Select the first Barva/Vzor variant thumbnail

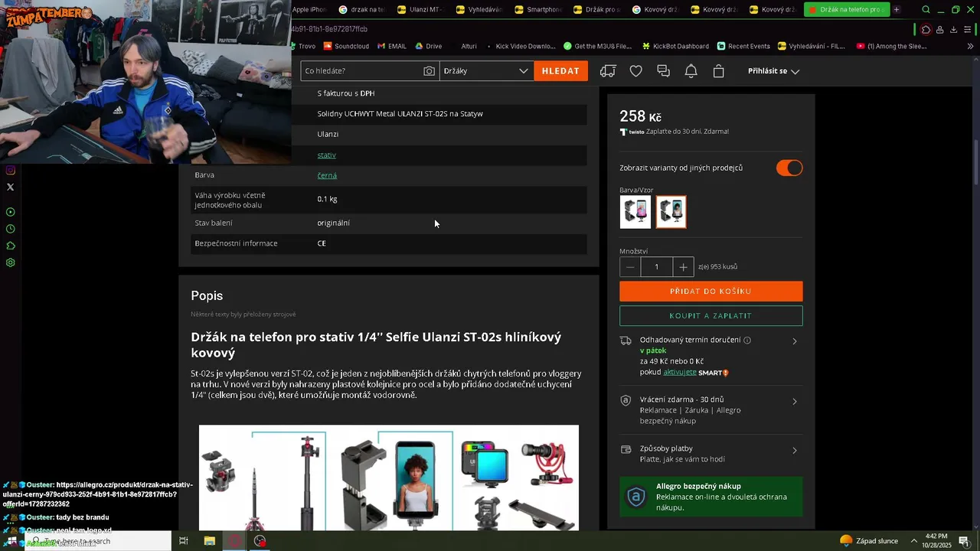tap(635, 212)
